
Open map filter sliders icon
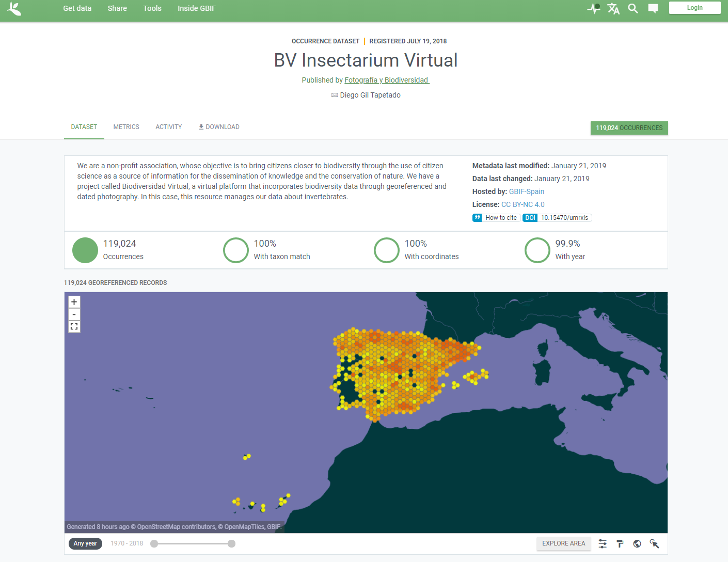(603, 543)
